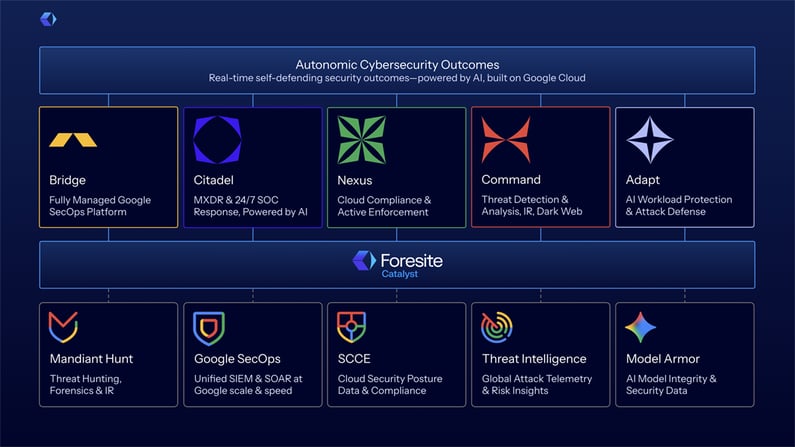Image resolution: width=795 pixels, height=447 pixels.
Task: Click the Mandiant Hunt shield icon
Action: tap(63, 327)
